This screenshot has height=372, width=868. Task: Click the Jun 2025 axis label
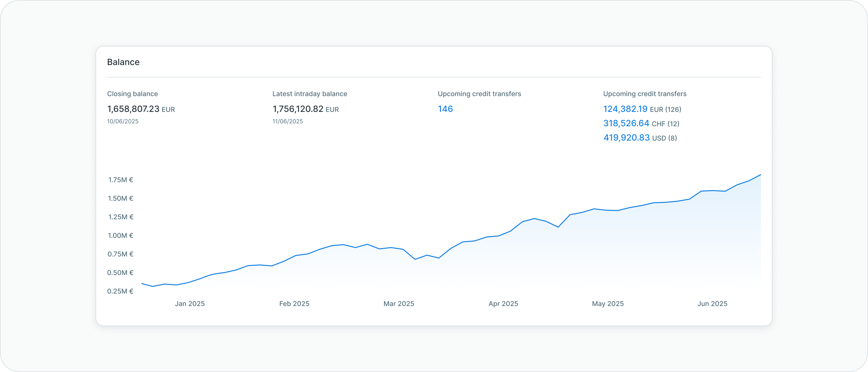[x=712, y=304]
